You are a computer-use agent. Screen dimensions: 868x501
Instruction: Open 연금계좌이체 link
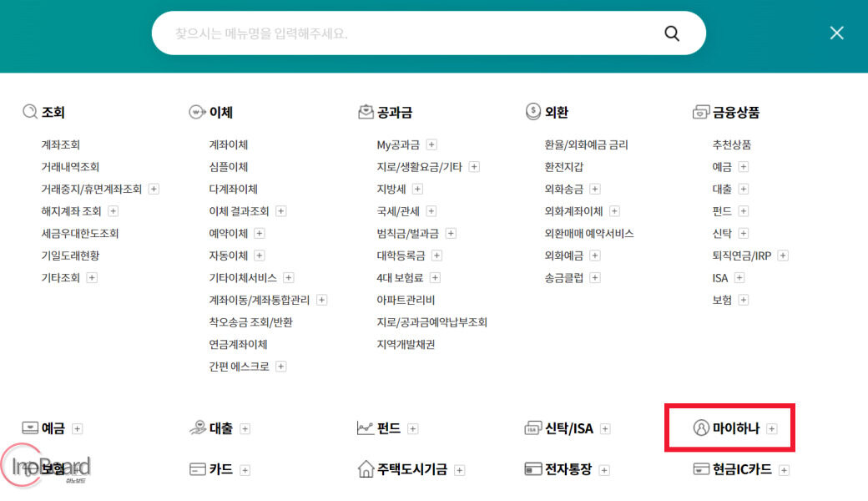tap(238, 344)
